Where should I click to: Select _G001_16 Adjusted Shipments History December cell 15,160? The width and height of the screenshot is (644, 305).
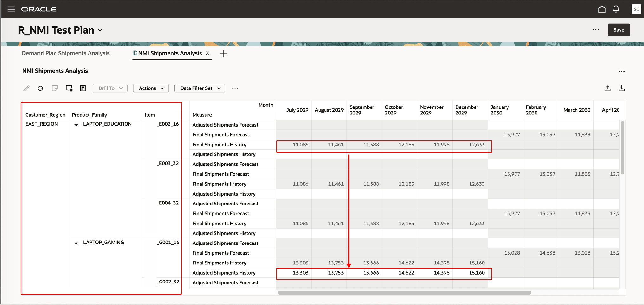point(470,273)
